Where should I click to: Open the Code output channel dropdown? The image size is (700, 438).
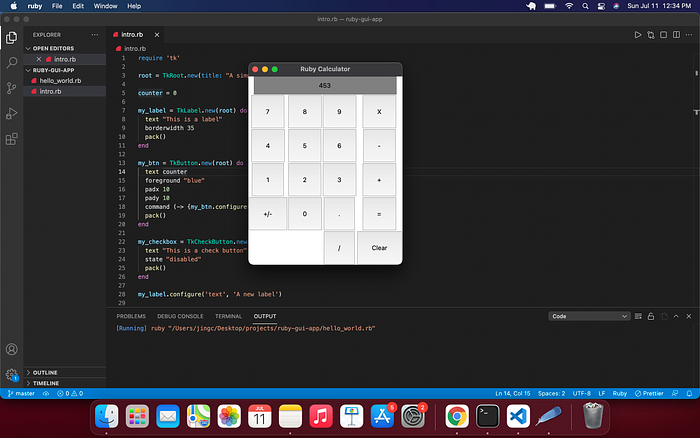pos(589,316)
